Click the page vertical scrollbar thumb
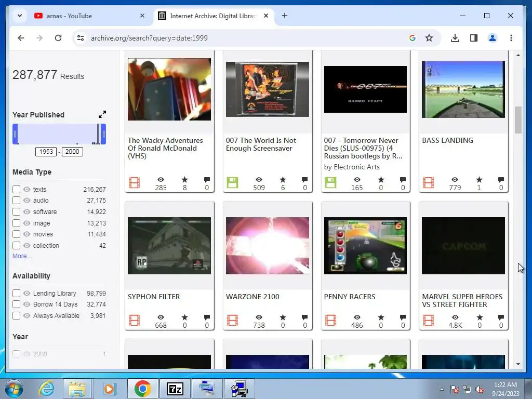 click(518, 120)
